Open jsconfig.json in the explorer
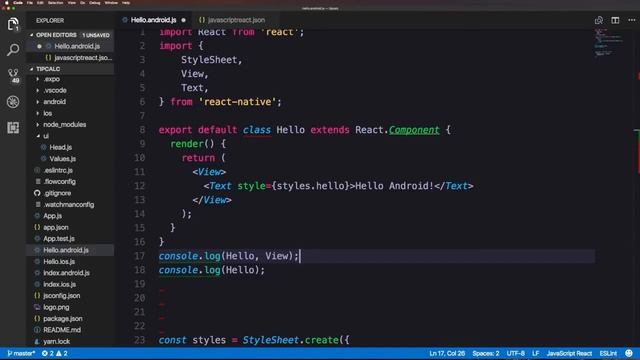The height and width of the screenshot is (360, 640). [x=61, y=296]
